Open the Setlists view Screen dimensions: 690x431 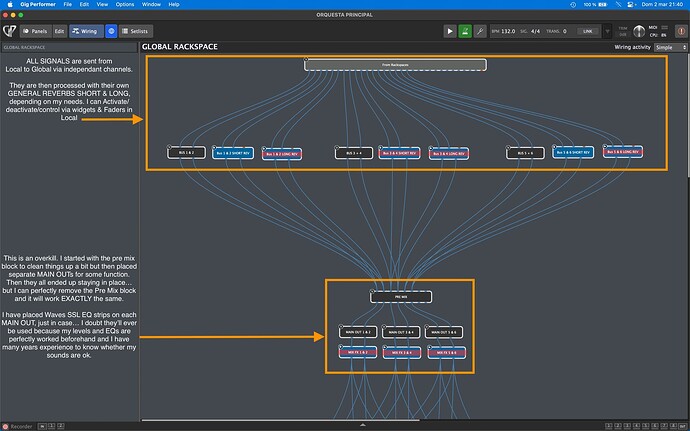pos(136,31)
